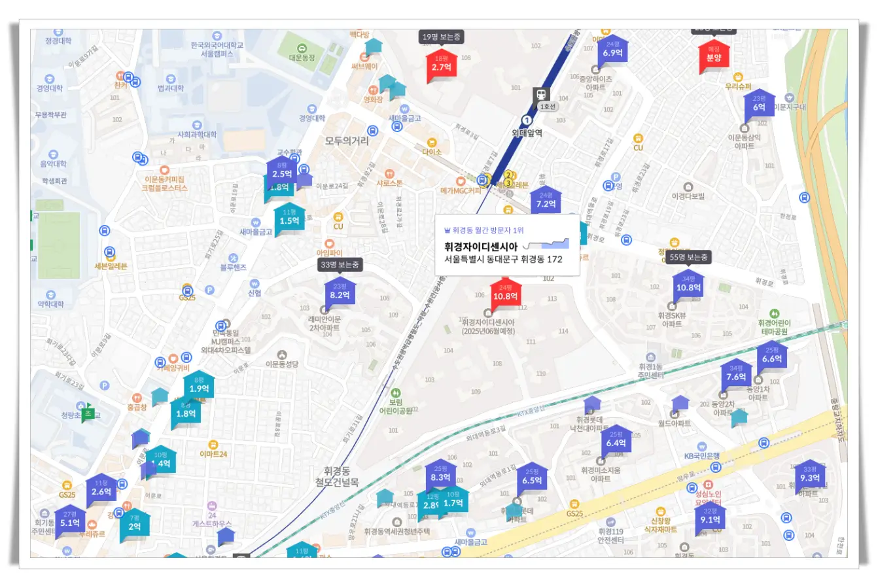This screenshot has width=878, height=588.
Task: Click the 법과대학 label
Action: pos(171,88)
